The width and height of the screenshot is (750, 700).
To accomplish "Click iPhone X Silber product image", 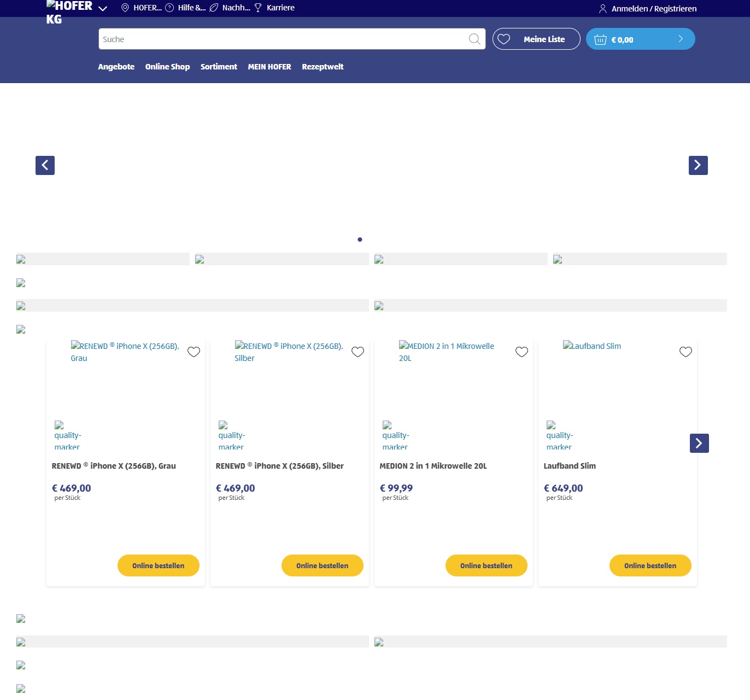I will point(289,352).
